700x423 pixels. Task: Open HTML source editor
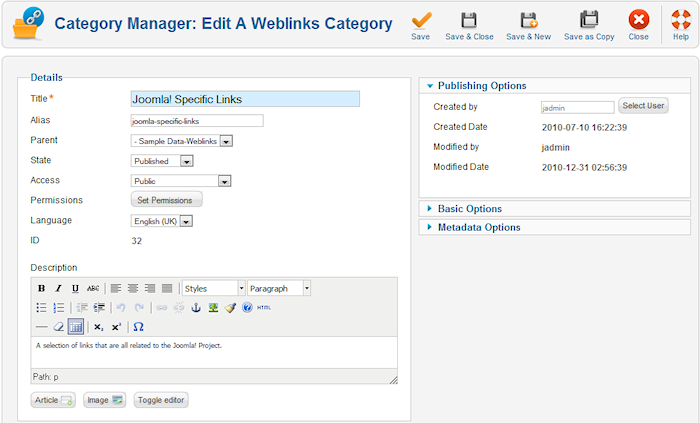pyautogui.click(x=264, y=307)
